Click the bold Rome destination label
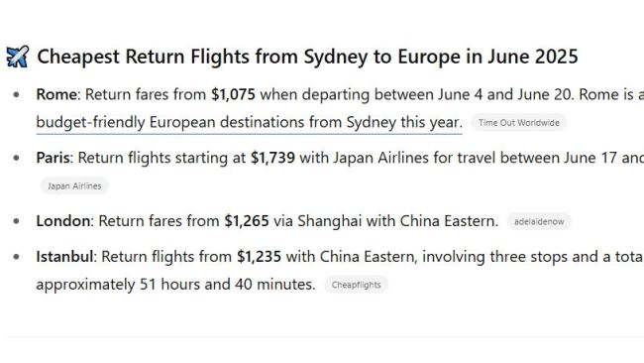 pos(56,94)
